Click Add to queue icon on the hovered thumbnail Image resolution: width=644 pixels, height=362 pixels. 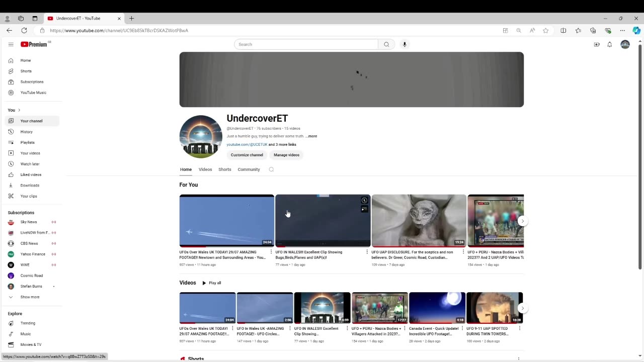[x=364, y=209]
